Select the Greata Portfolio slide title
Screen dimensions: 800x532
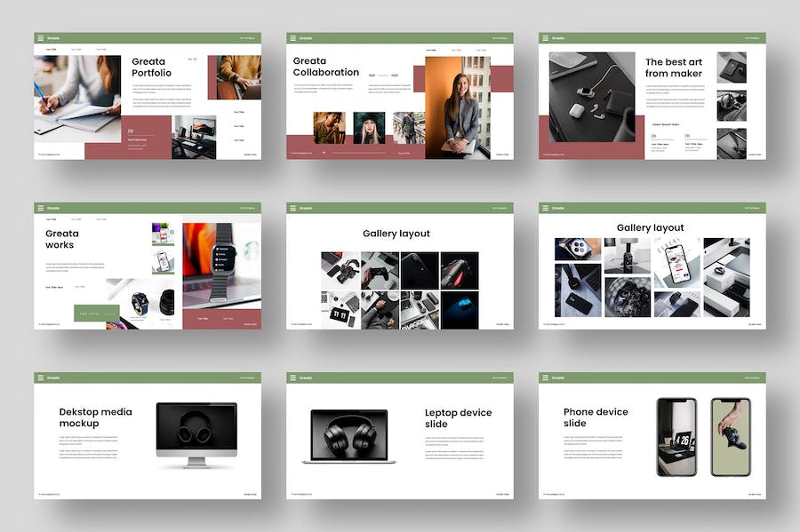(151, 67)
